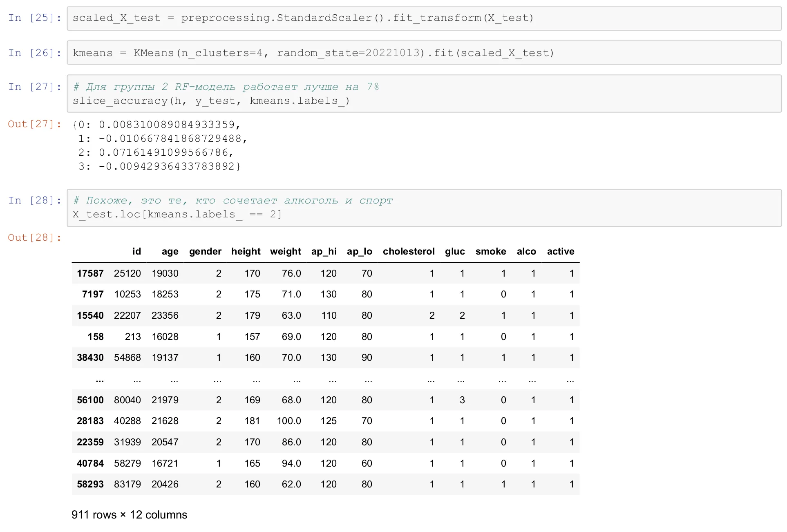Screen dimensions: 787x532
Task: Select the KMeans fitting code cell
Action: coord(424,53)
